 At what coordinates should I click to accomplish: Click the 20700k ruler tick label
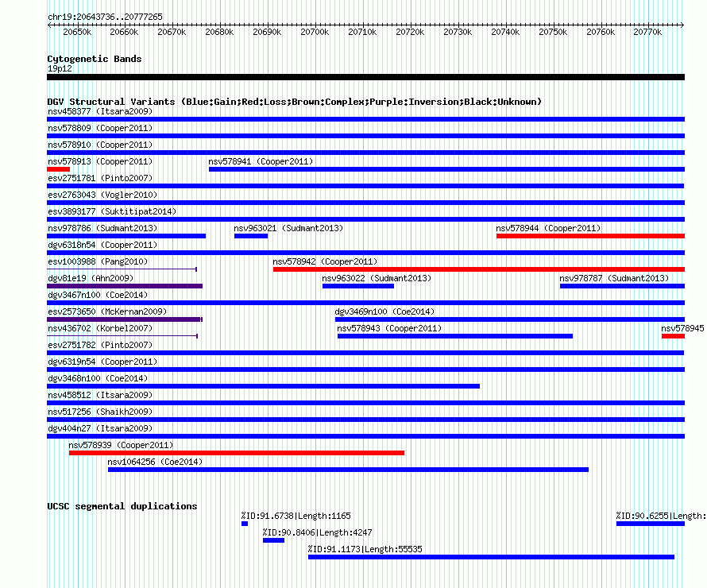(x=315, y=32)
